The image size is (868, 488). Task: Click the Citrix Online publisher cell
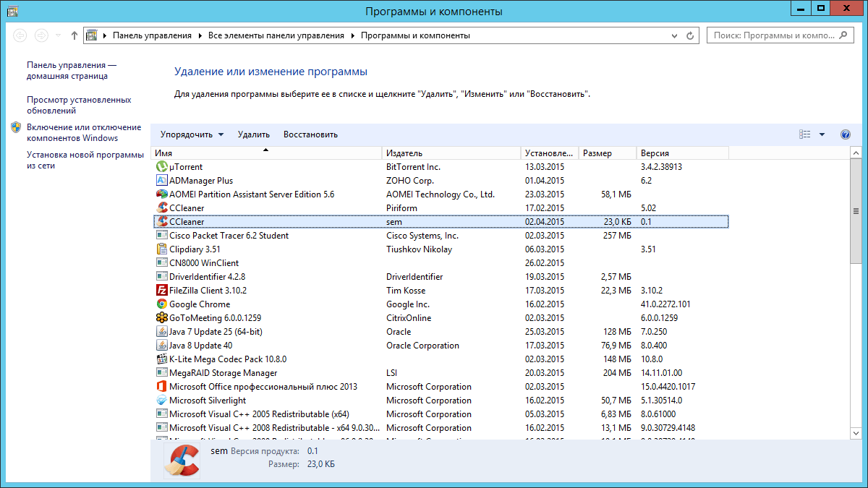408,318
